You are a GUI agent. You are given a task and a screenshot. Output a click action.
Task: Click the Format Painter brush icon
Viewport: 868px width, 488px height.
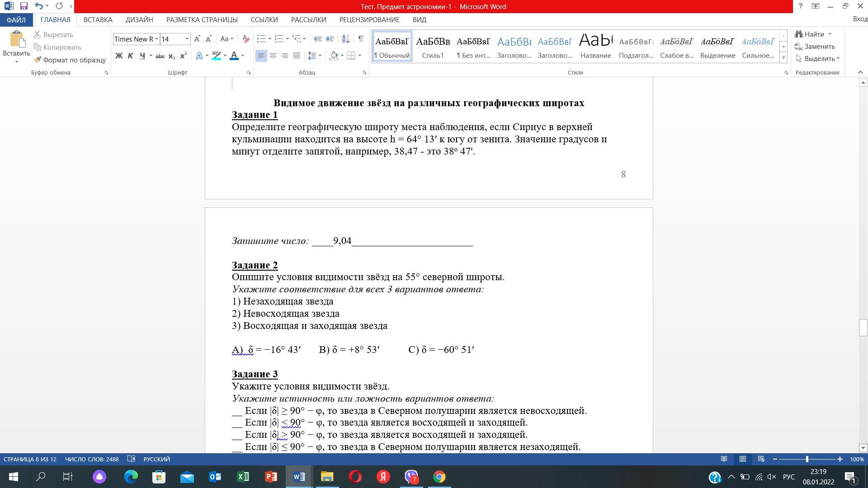click(x=38, y=60)
